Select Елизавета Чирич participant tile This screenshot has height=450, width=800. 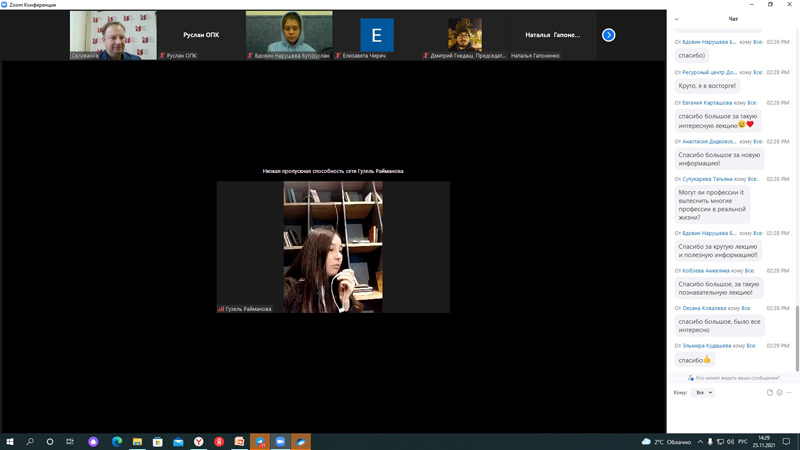point(377,36)
